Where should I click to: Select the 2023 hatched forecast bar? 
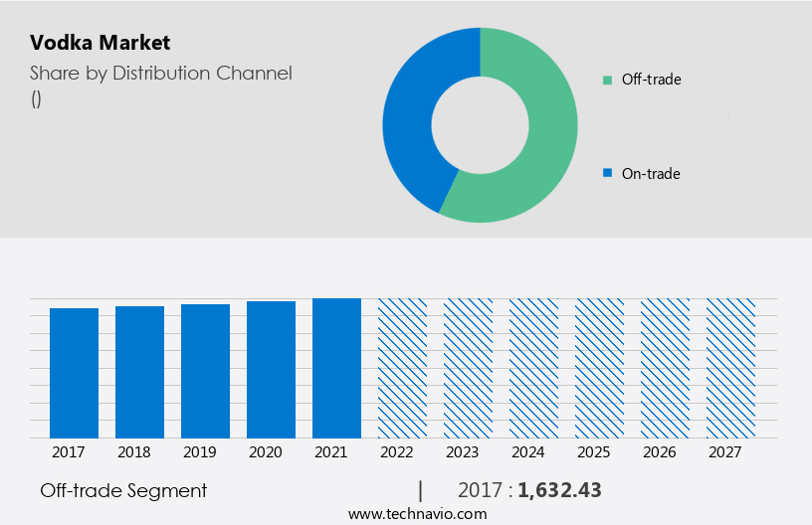(x=468, y=368)
